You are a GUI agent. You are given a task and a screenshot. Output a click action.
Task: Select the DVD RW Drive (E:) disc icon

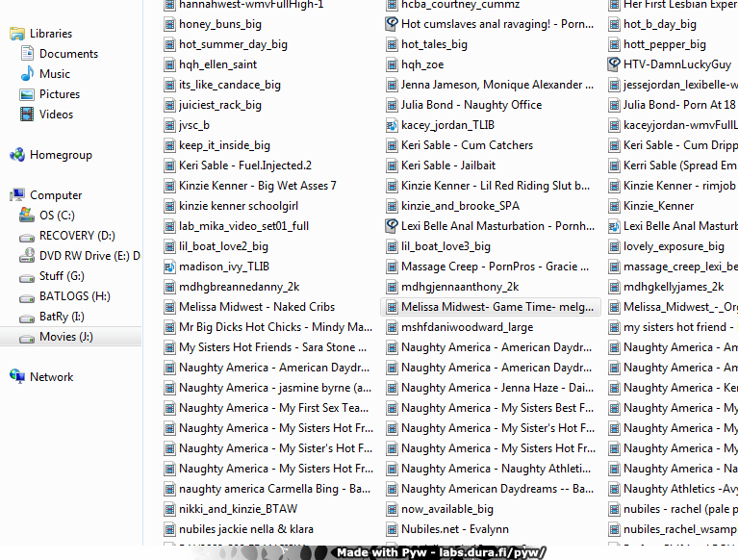tap(27, 256)
